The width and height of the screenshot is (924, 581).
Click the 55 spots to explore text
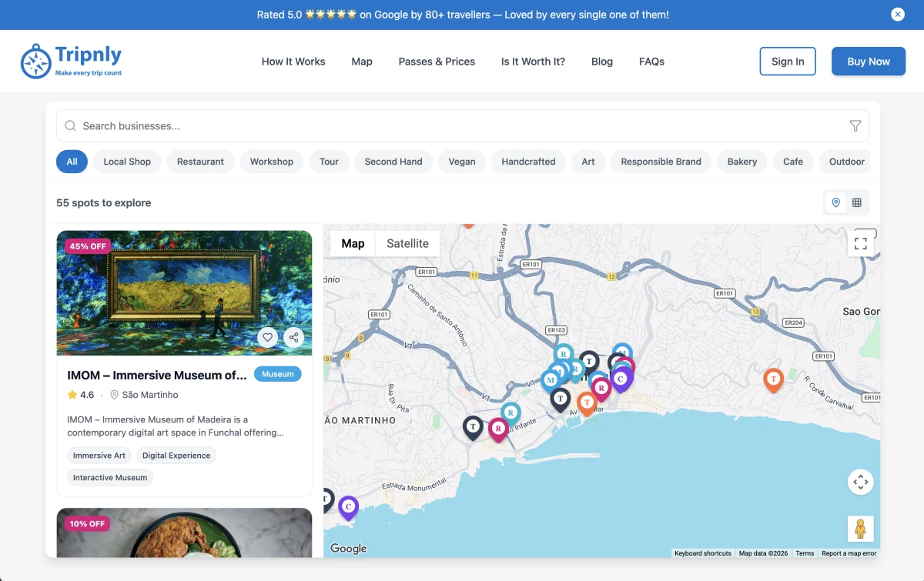pos(103,203)
